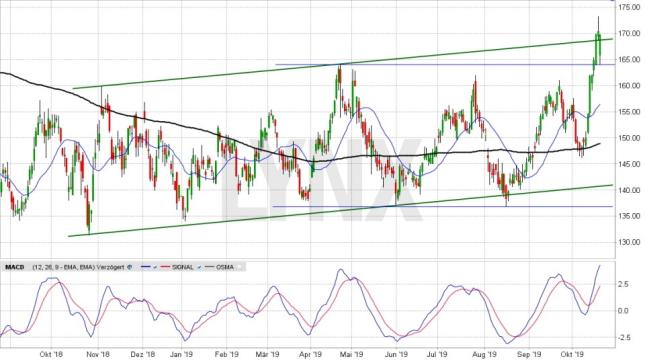Viewport: 645px width, 363px height.
Task: Click the Nov '18 date label
Action: point(99,354)
